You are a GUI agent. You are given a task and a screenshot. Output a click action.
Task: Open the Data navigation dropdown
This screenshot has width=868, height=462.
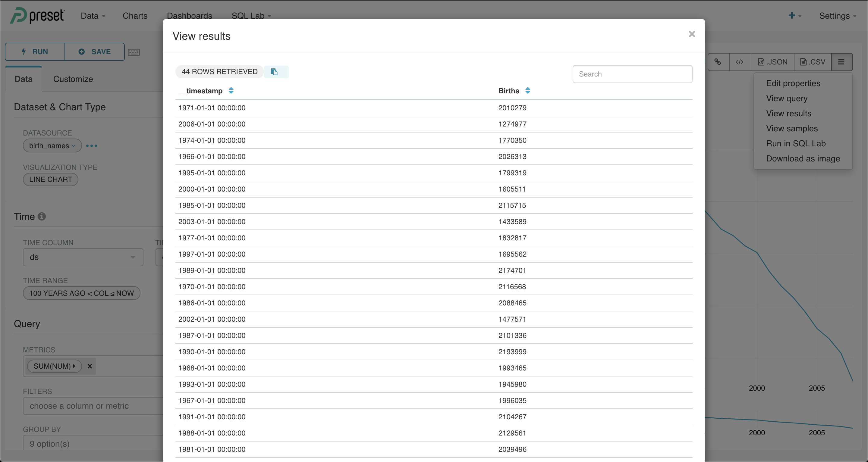click(x=93, y=16)
